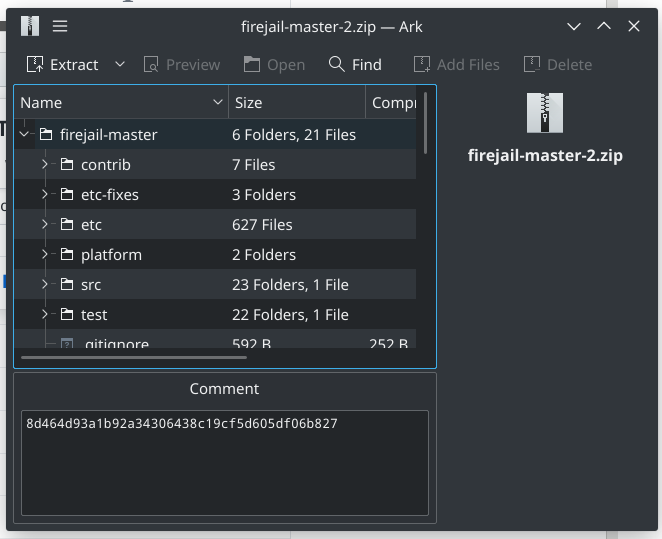Screen dimensions: 662x539
Task: Minimize the Ark window
Action: [x=574, y=26]
